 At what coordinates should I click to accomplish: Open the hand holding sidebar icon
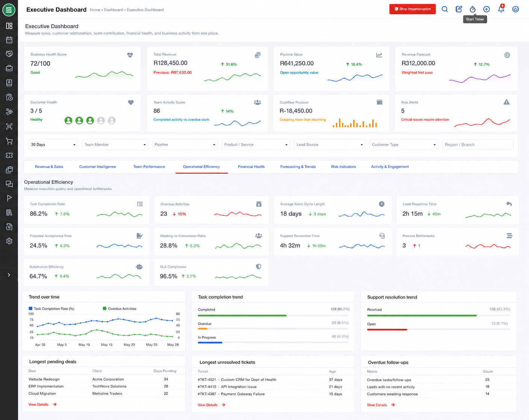pos(9,112)
